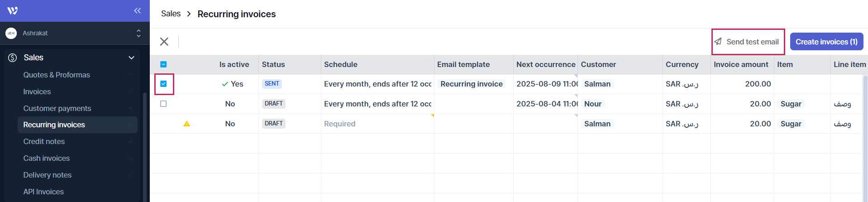Screen dimensions: 868x202
Task: Click the Create invoices (1) button
Action: pyautogui.click(x=826, y=42)
